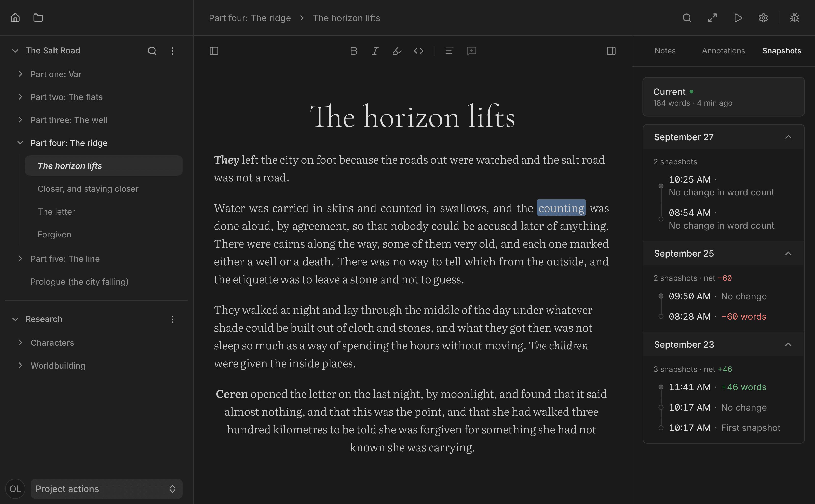Click the play icon in header
Screen dimensions: 815x504
click(x=738, y=18)
